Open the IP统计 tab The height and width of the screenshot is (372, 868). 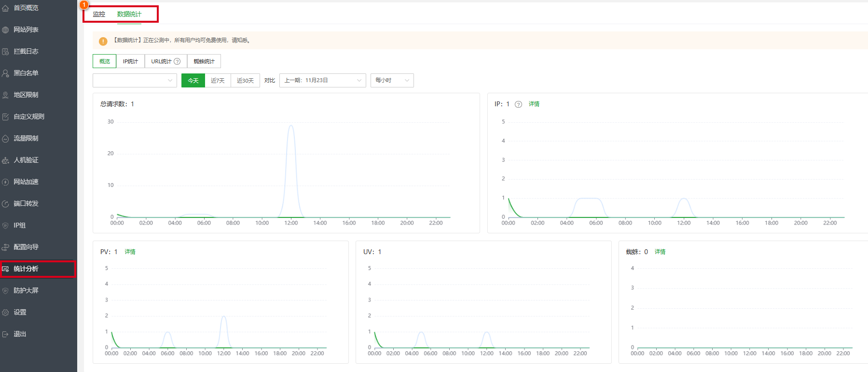tap(130, 61)
